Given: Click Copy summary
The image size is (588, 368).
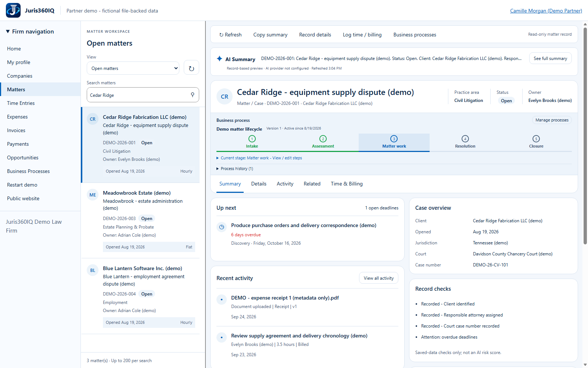Looking at the screenshot, I should point(270,35).
